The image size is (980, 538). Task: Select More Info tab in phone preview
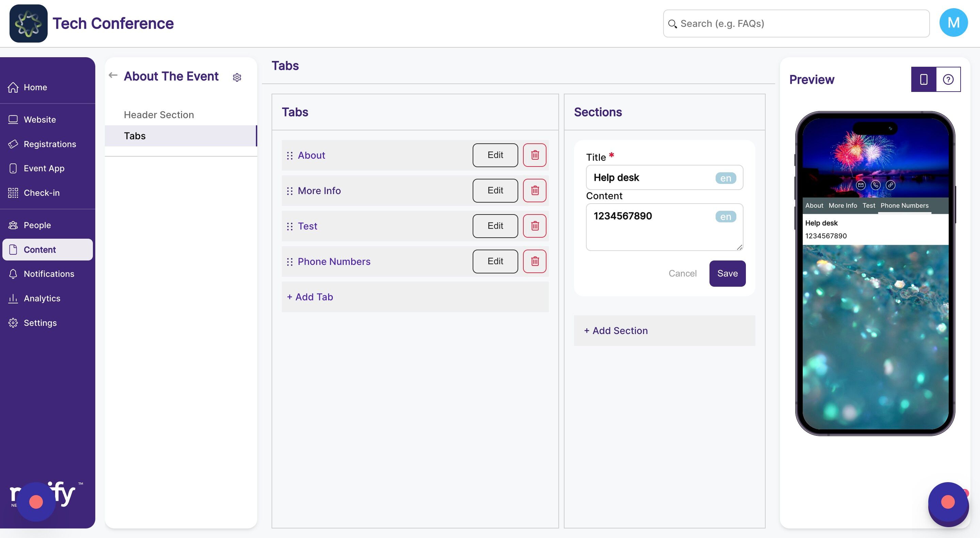click(x=843, y=206)
